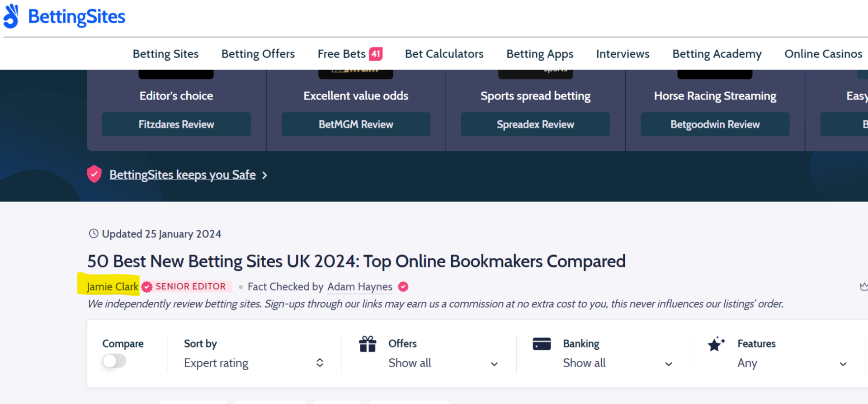
Task: Expand the Banking Show all dropdown
Action: (617, 363)
